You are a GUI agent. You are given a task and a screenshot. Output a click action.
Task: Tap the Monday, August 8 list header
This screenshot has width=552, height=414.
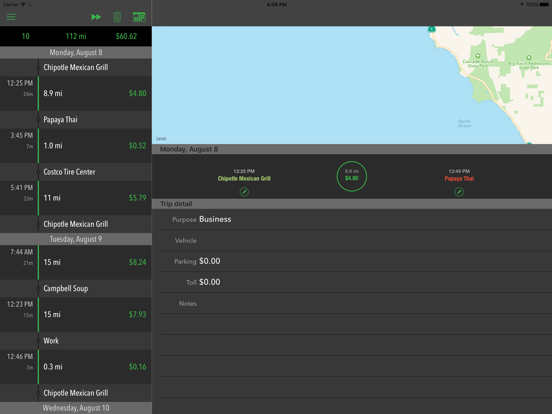(76, 52)
